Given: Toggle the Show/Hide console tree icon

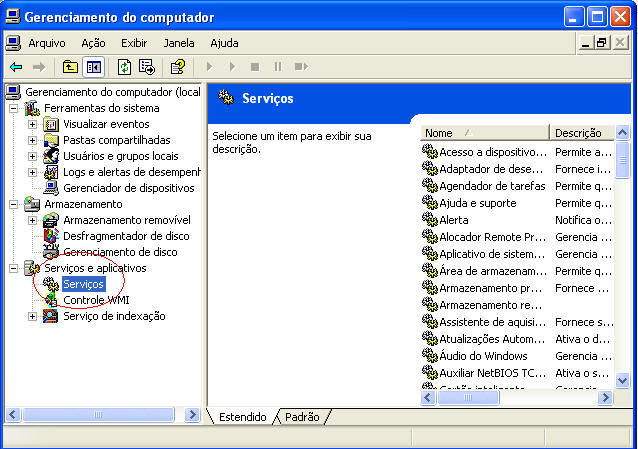Looking at the screenshot, I should point(94,67).
